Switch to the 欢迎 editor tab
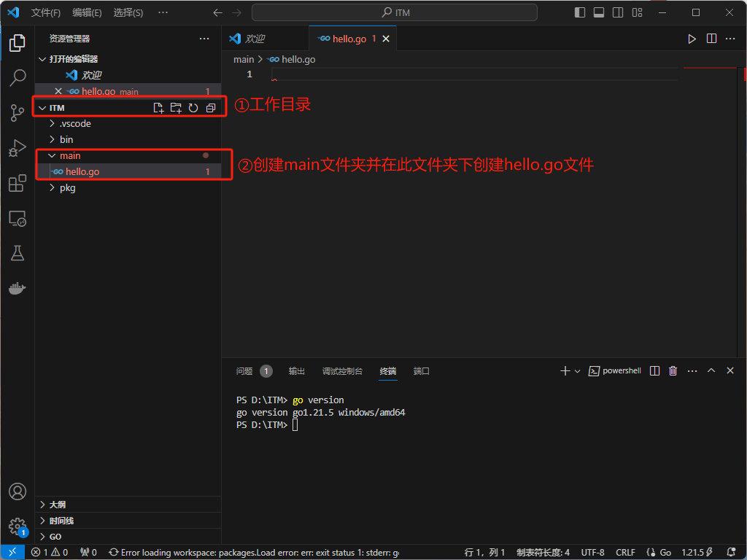Viewport: 747px width, 560px height. tap(265, 39)
